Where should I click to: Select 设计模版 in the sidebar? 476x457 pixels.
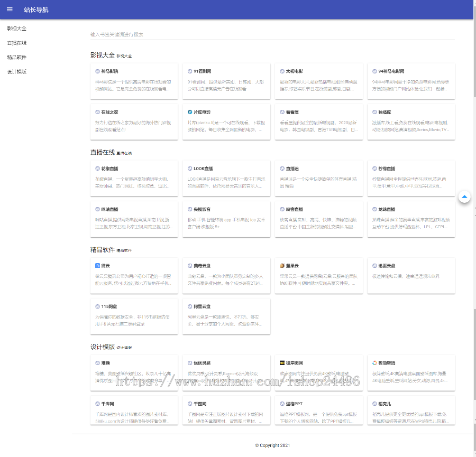tap(17, 72)
